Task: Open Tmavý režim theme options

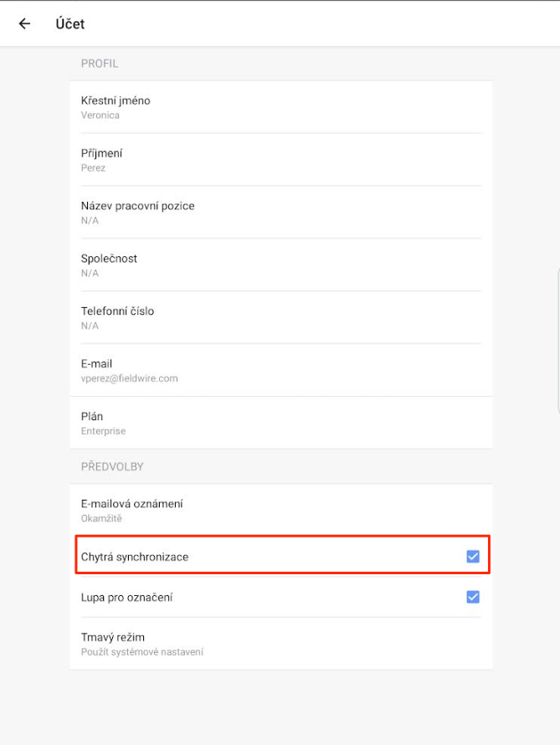Action: [280, 644]
